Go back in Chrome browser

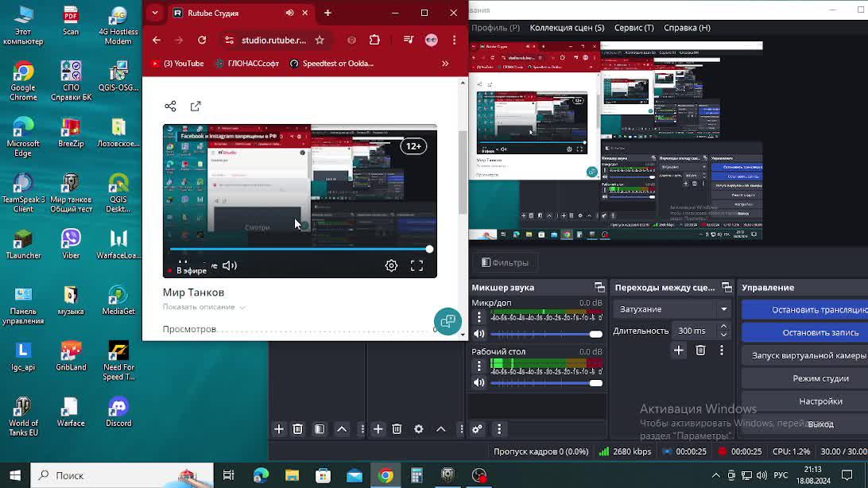[157, 40]
